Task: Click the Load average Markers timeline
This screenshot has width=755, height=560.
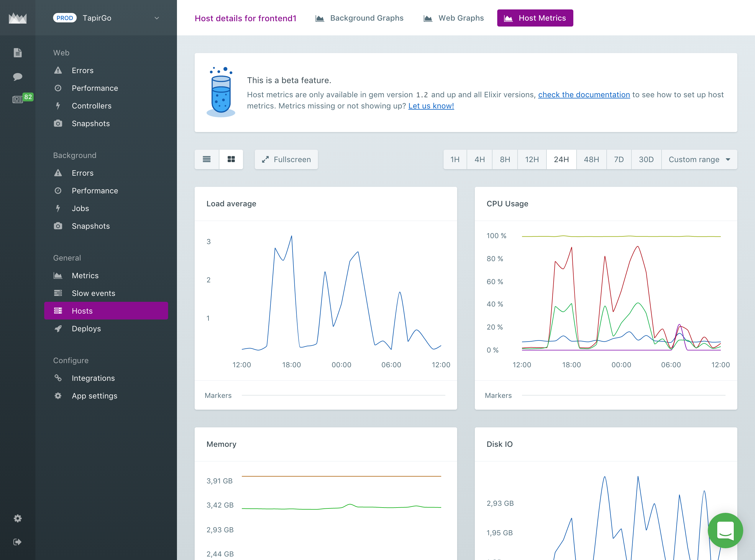Action: coord(343,395)
